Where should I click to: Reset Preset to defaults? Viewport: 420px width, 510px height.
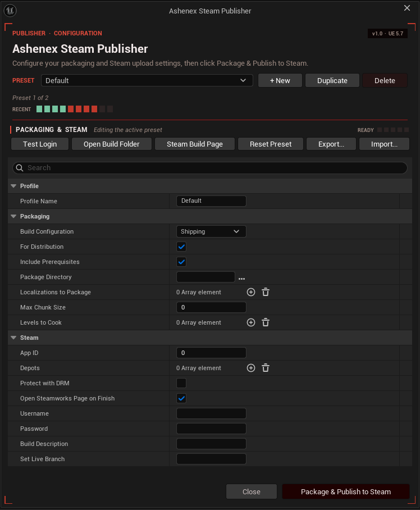(x=271, y=144)
